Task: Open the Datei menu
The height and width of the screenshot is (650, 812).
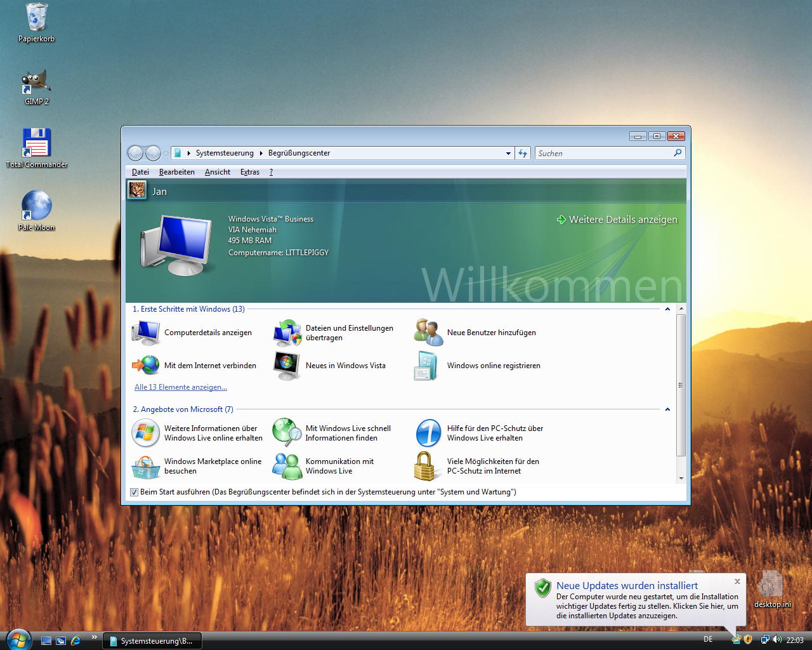Action: click(x=140, y=172)
